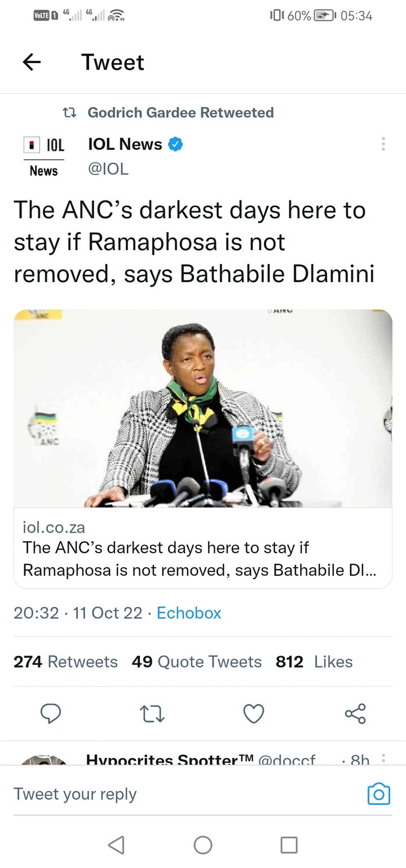Tap the camera icon in reply bar
The image size is (406, 868).
pos(378,794)
